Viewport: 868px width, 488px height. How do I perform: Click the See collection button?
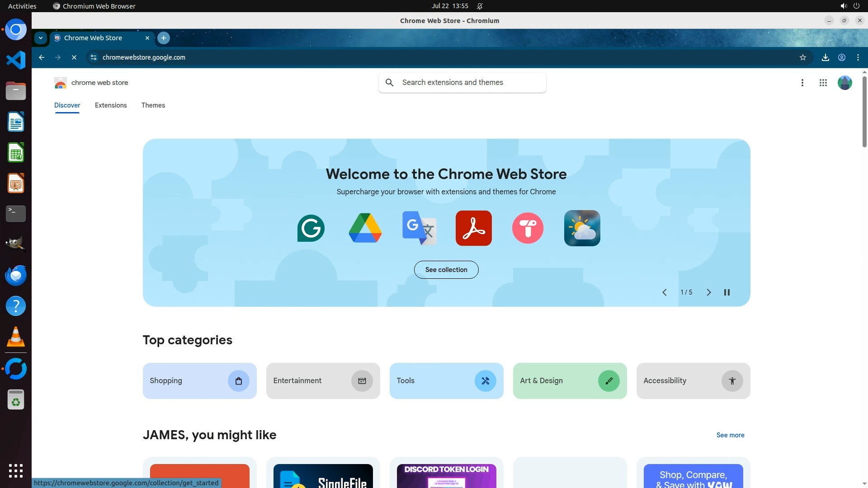click(446, 270)
